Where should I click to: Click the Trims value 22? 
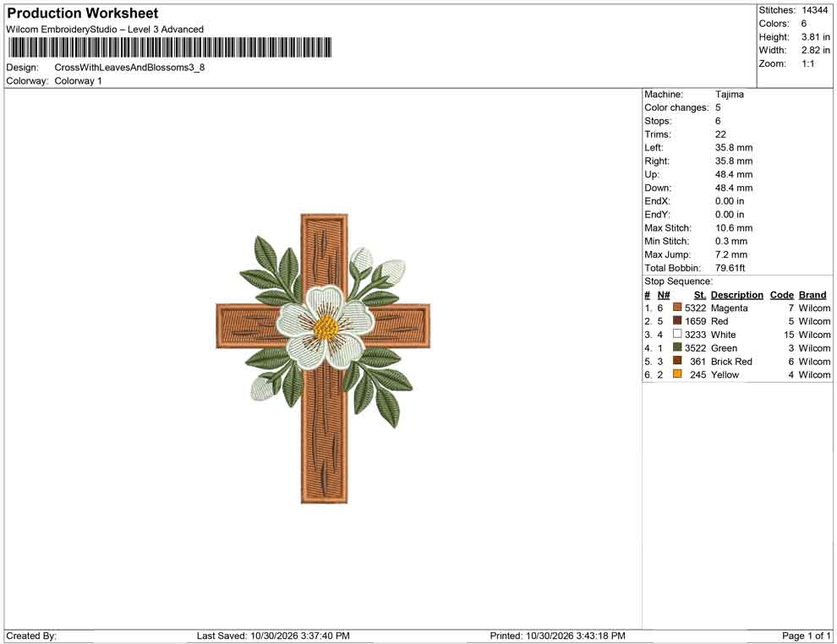click(720, 134)
